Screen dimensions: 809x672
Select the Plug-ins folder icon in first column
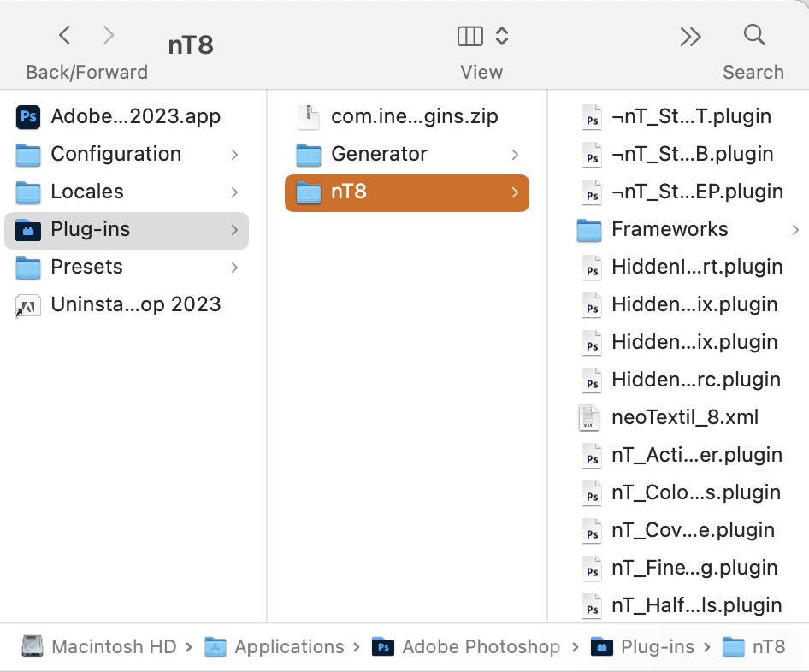pyautogui.click(x=28, y=230)
